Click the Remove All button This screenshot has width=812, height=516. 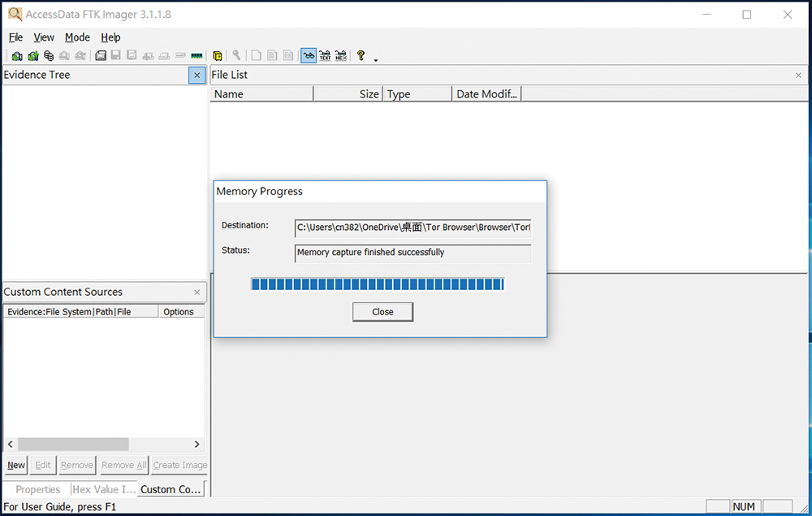coord(123,466)
